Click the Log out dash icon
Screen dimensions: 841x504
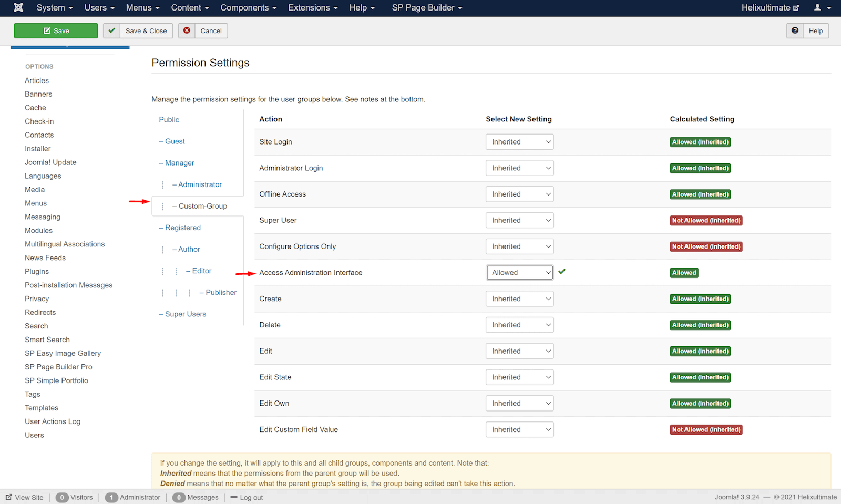(234, 497)
